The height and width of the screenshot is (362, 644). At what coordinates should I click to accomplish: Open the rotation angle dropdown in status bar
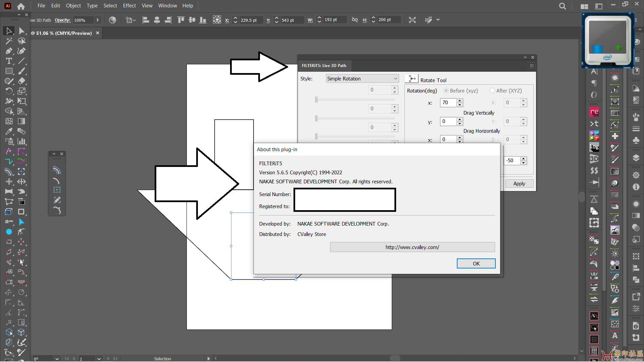pos(57,359)
